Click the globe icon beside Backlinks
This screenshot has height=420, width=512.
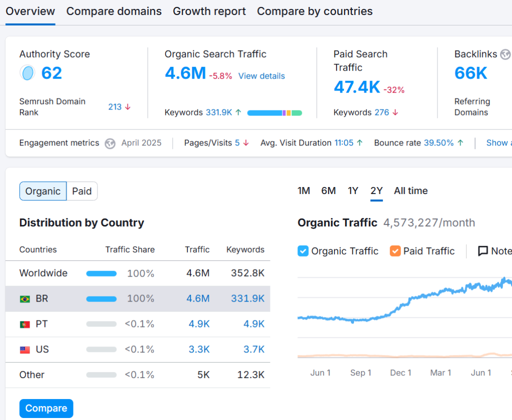click(505, 54)
